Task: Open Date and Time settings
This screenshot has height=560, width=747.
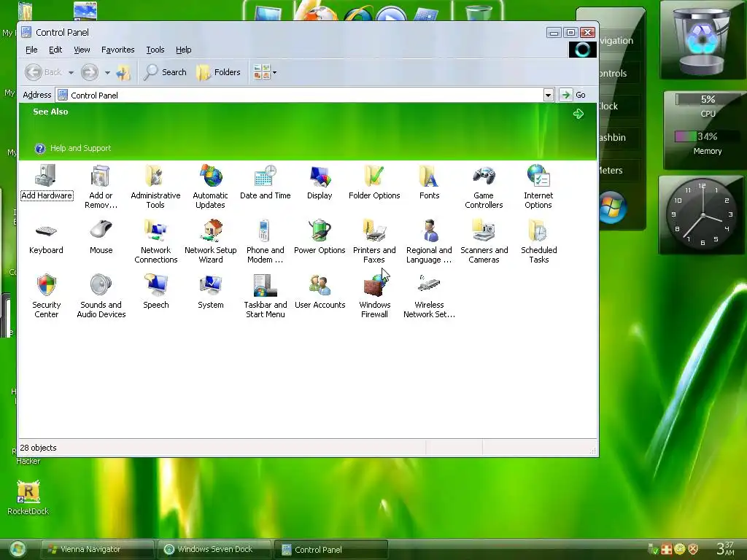Action: click(x=265, y=182)
